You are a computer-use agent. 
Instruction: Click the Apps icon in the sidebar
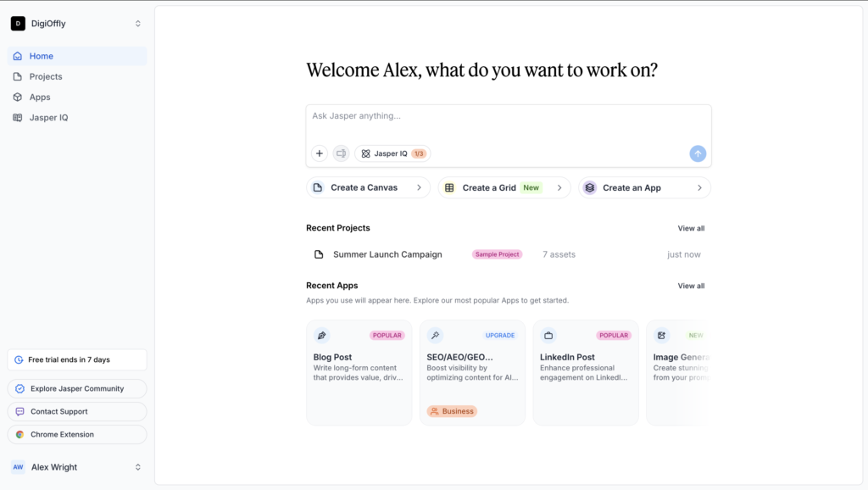tap(18, 97)
